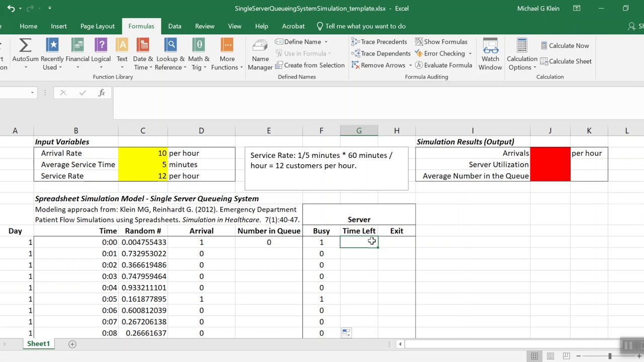Select the Service Rate note text box

coord(326,168)
